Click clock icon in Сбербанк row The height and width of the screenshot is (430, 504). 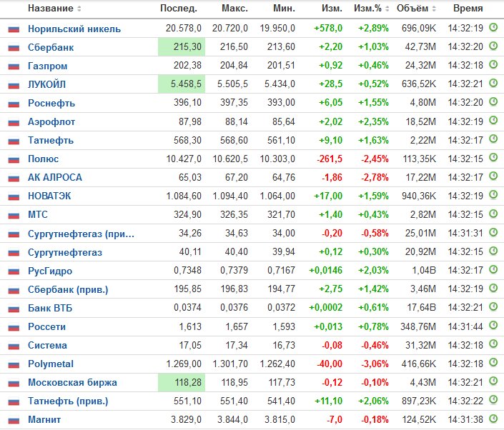493,46
